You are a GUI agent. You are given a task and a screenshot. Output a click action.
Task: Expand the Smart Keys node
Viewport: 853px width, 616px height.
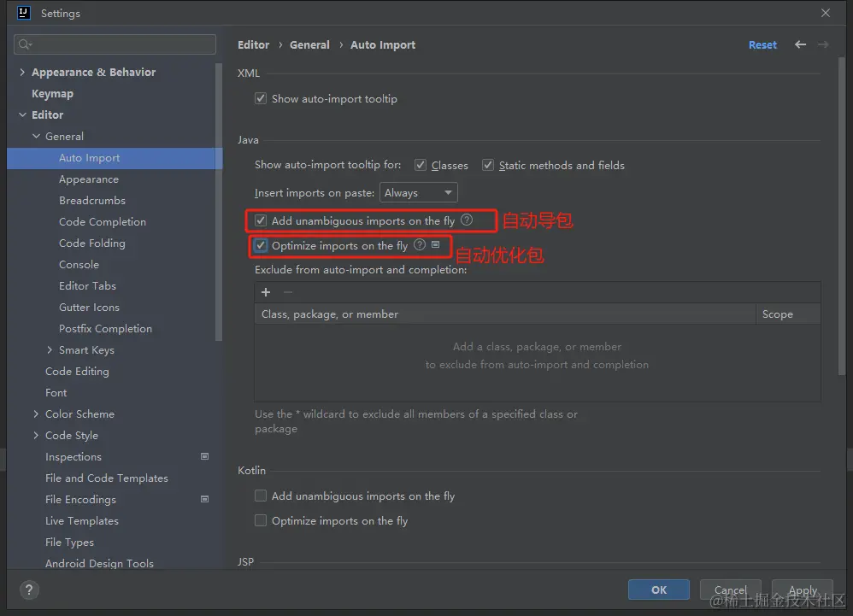pos(50,349)
